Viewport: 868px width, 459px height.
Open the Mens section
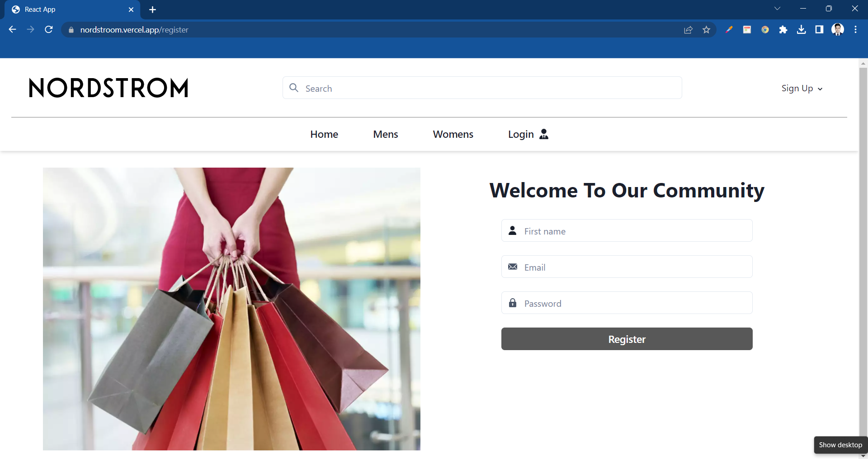(x=386, y=134)
